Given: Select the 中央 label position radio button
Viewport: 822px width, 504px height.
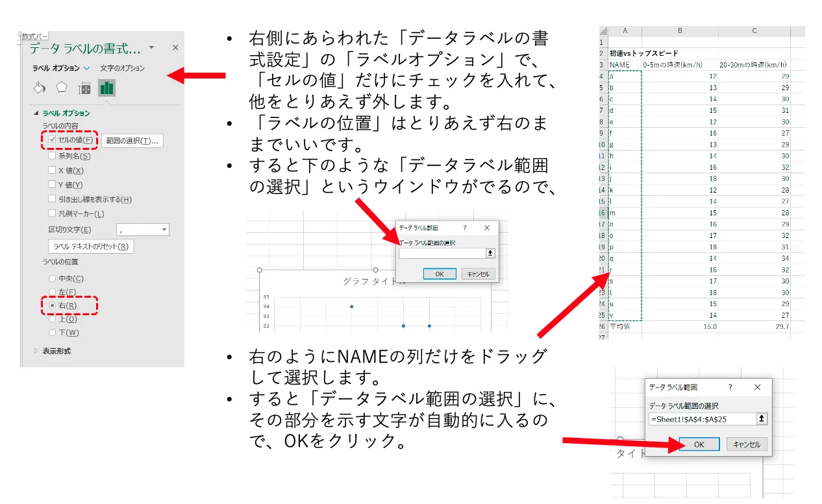Looking at the screenshot, I should [x=53, y=278].
